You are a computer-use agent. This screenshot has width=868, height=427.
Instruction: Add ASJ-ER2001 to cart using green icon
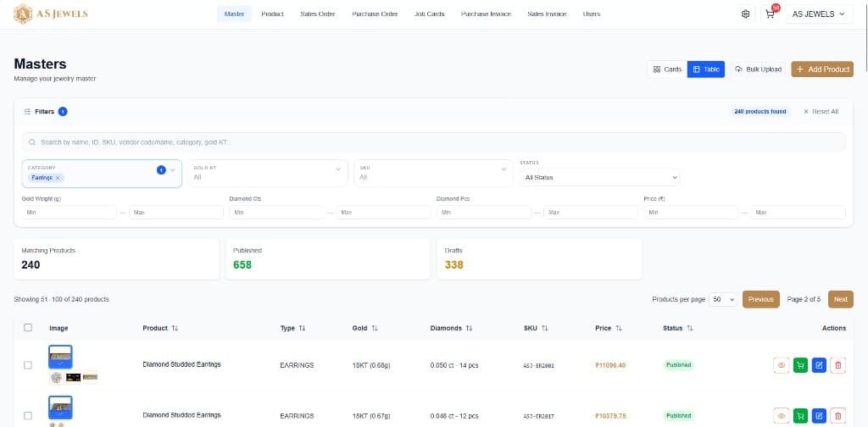coord(800,365)
